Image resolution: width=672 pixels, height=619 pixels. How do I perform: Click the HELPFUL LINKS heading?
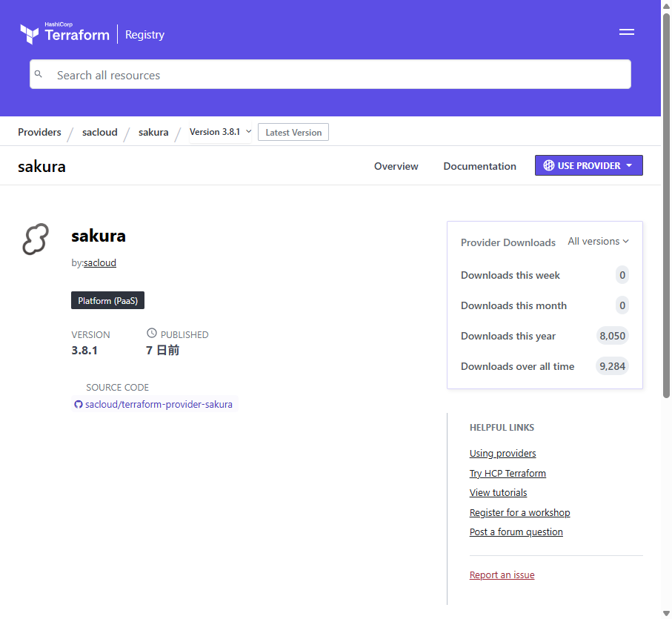tap(502, 428)
